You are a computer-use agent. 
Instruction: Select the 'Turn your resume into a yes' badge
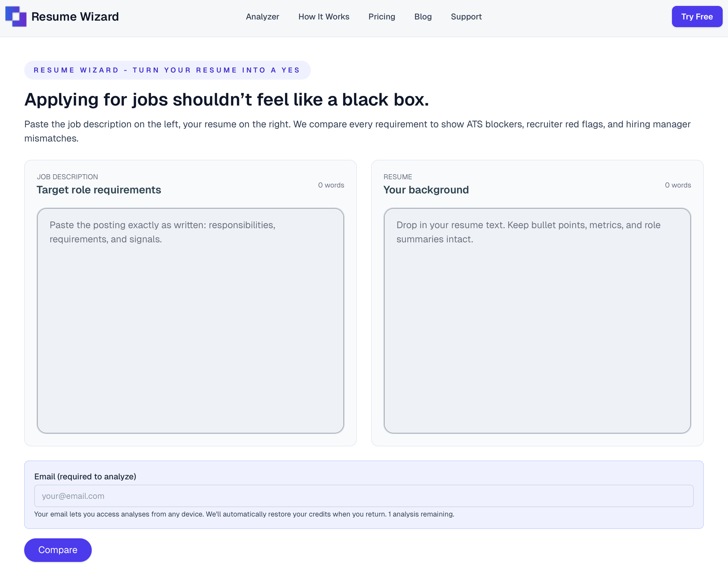point(167,70)
